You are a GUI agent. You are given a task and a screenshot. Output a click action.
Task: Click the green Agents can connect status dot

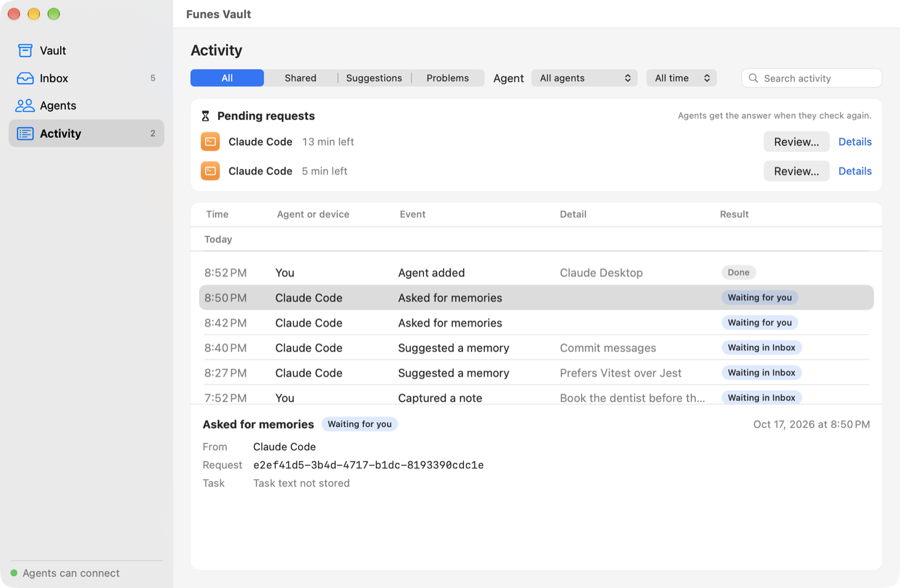coord(14,573)
